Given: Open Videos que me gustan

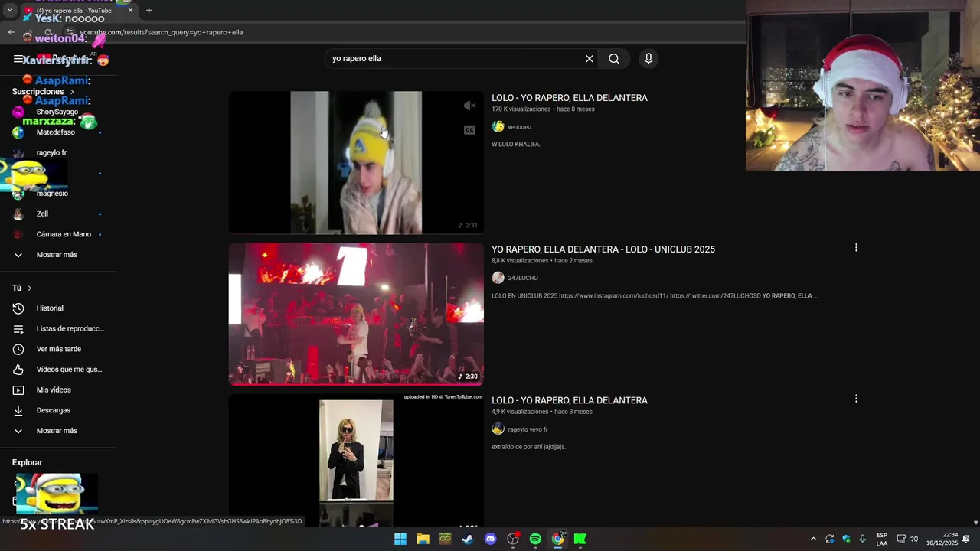Looking at the screenshot, I should point(58,370).
